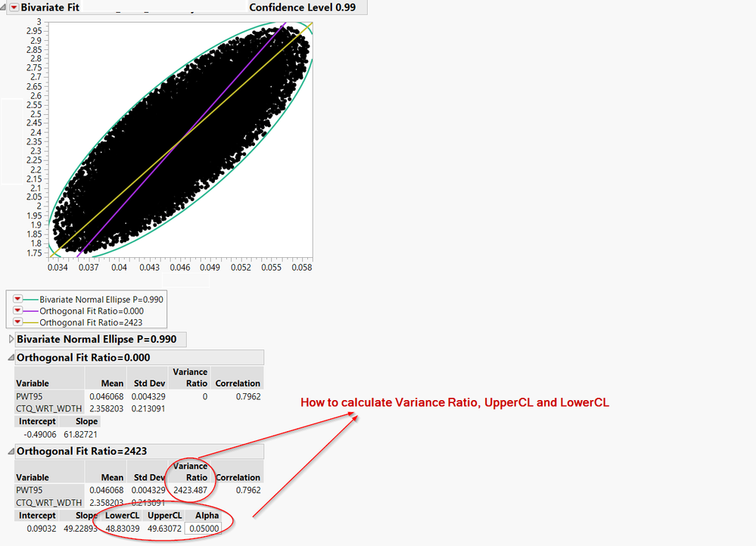Click the UpperCL column header
The width and height of the screenshot is (756, 546).
pyautogui.click(x=164, y=515)
